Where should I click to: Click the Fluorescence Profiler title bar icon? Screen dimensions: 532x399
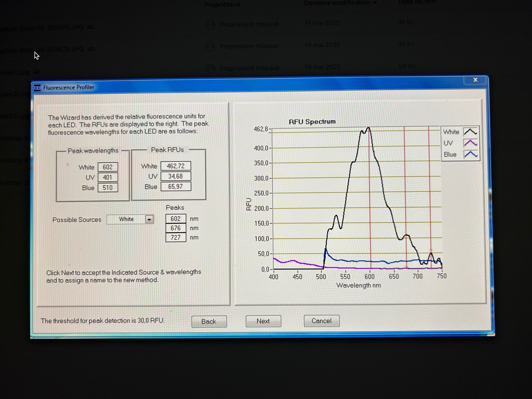pyautogui.click(x=37, y=88)
